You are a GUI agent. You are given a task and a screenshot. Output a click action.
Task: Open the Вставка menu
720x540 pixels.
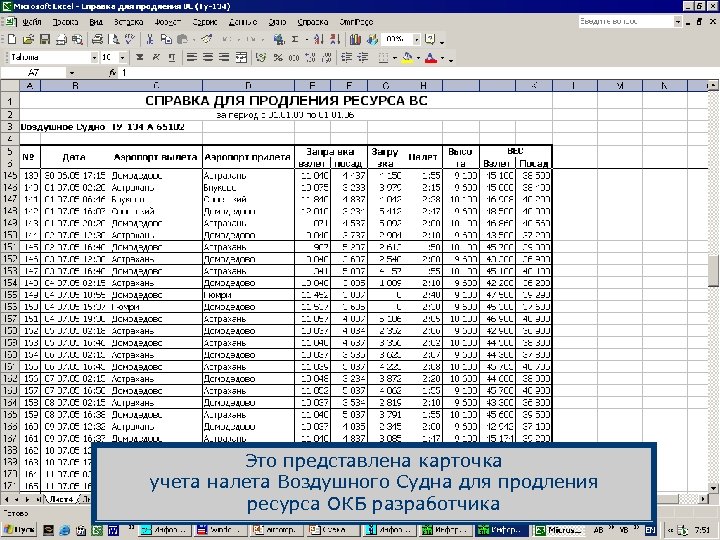point(129,22)
